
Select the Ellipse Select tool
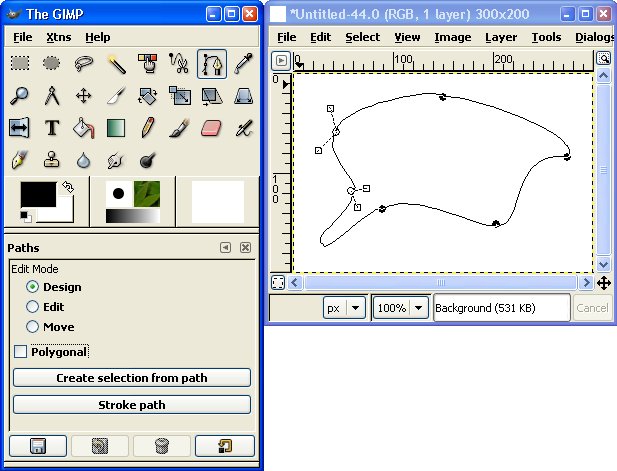coord(52,63)
